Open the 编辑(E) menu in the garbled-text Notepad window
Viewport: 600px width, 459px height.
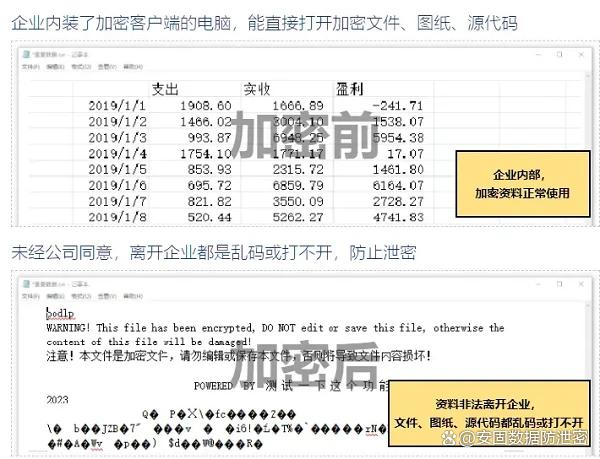pyautogui.click(x=55, y=296)
